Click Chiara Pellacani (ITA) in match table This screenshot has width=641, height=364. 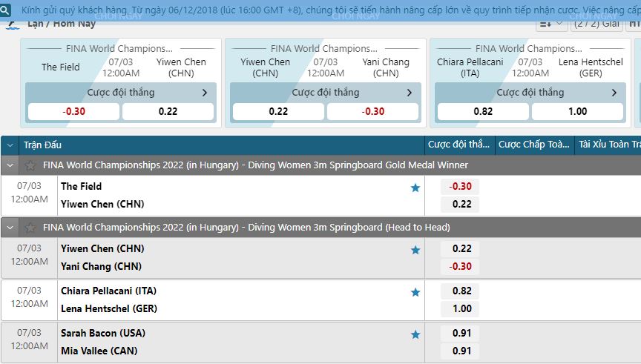(x=109, y=291)
